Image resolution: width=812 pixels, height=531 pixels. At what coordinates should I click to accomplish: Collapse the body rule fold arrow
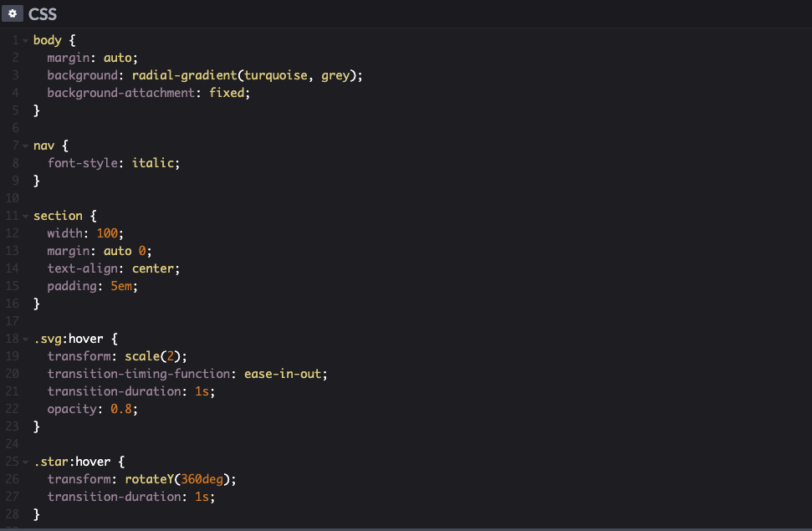24,39
